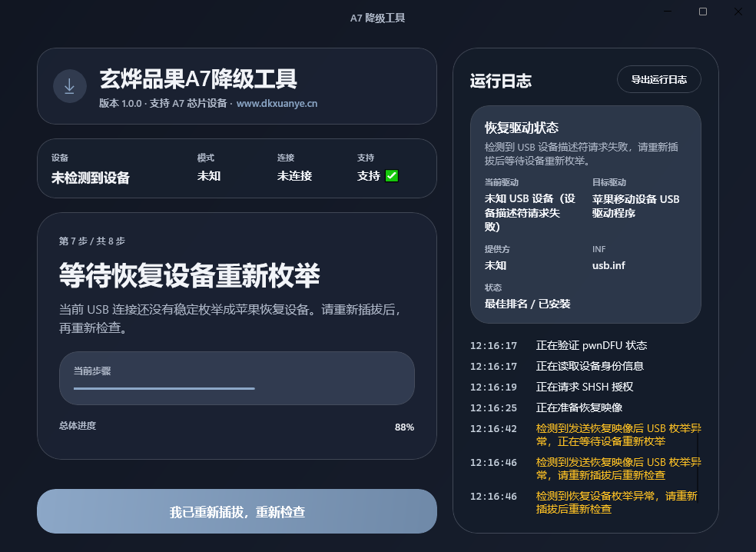The height and width of the screenshot is (552, 756).
Task: Click the 检测到恢复设备枚举异常 warning entry
Action: pyautogui.click(x=615, y=503)
